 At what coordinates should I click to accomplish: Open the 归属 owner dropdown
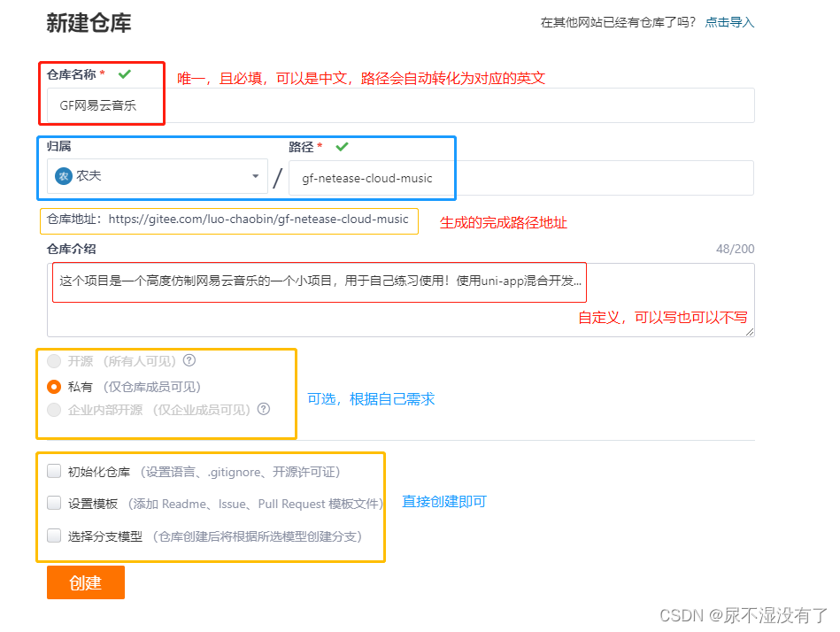pyautogui.click(x=158, y=176)
